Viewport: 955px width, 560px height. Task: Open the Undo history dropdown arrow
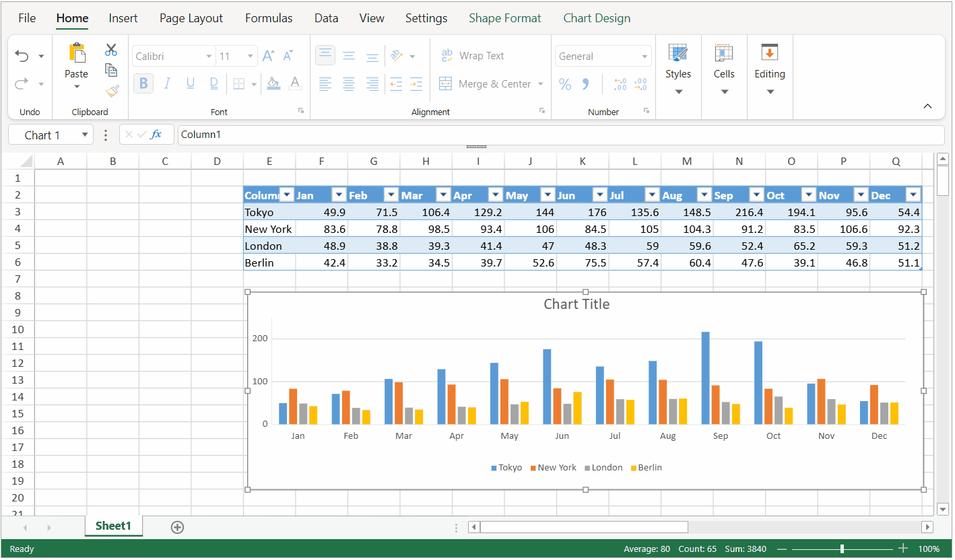(41, 57)
